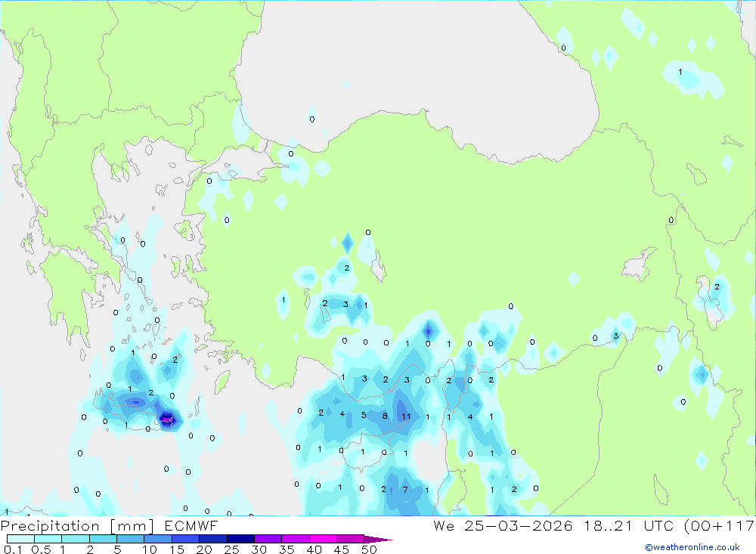756x554 pixels.
Task: Click the '5' precipitation value beside the 8
Action: coord(364,415)
